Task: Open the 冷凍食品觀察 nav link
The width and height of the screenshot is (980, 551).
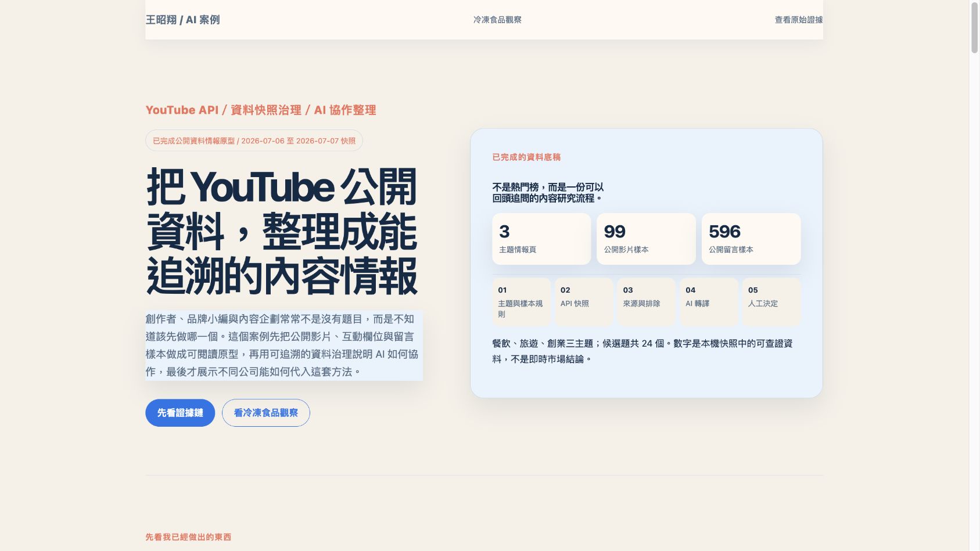Action: [497, 20]
